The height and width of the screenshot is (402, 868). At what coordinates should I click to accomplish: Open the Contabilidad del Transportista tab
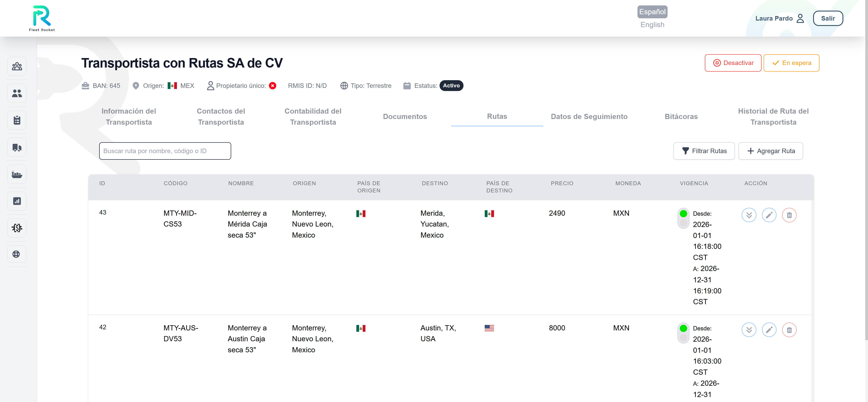click(x=313, y=117)
